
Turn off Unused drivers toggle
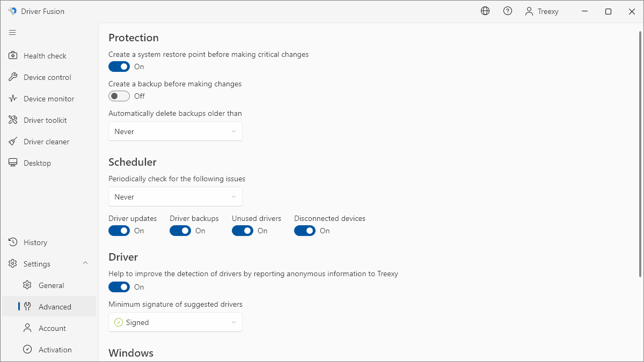tap(243, 231)
